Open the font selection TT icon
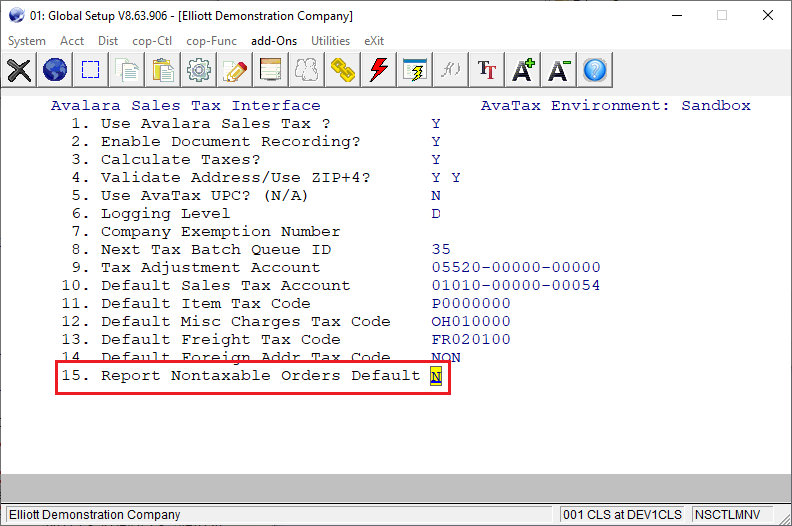 click(487, 69)
